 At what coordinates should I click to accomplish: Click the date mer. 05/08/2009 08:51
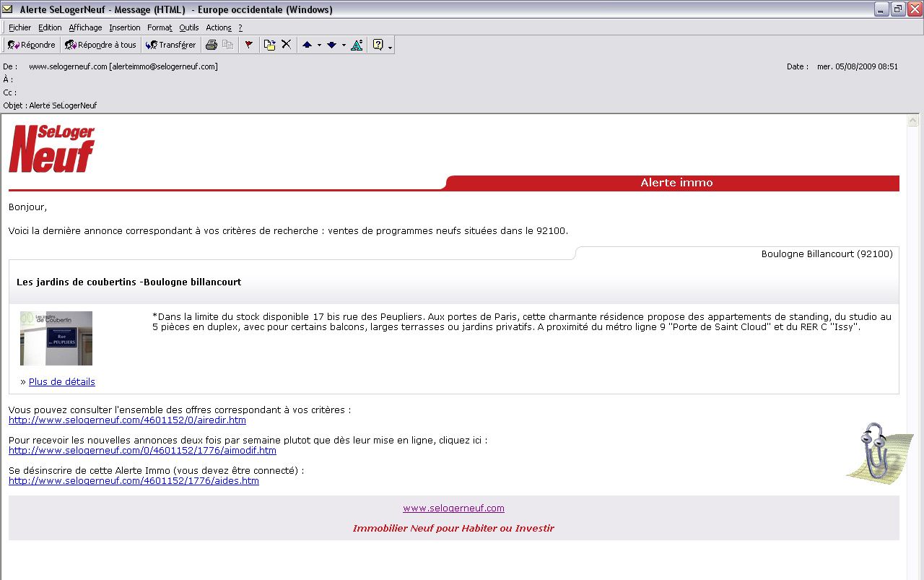coord(858,66)
